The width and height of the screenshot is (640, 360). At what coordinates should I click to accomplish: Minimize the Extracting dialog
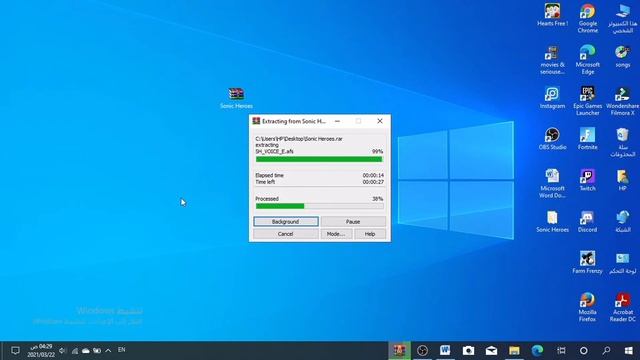337,121
